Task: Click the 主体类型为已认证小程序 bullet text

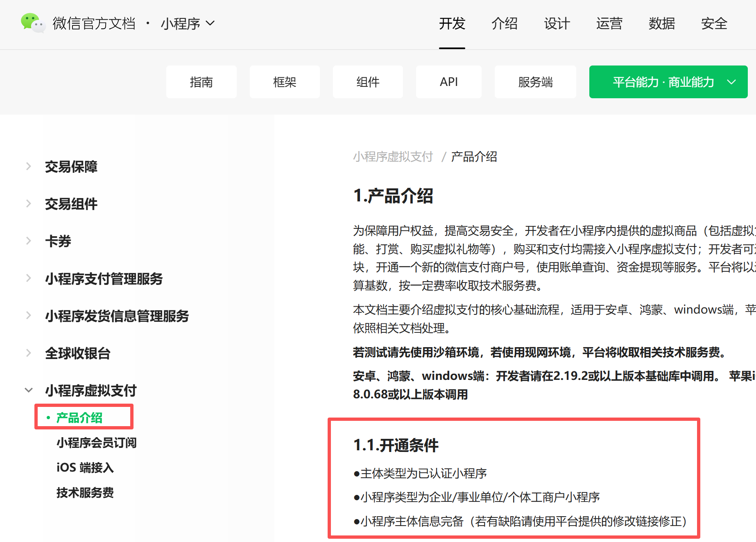Action: tap(420, 473)
